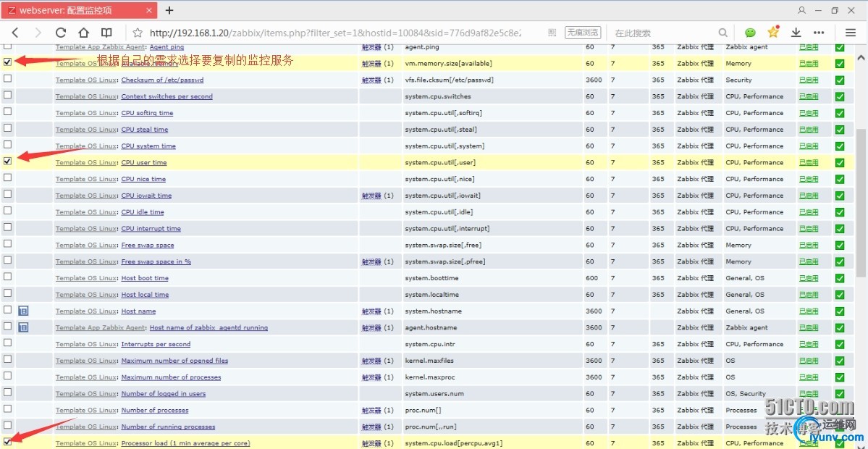
Task: Select the CPU nice time checkbox
Action: pyautogui.click(x=7, y=177)
